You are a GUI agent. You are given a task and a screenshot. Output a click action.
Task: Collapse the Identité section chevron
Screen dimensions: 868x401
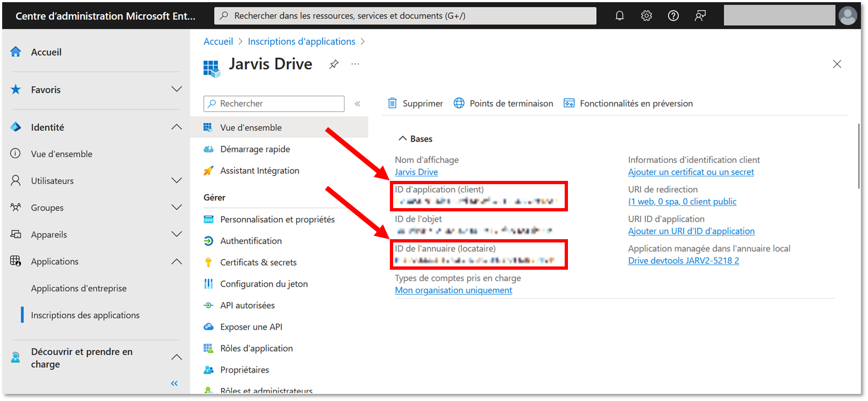(x=176, y=127)
